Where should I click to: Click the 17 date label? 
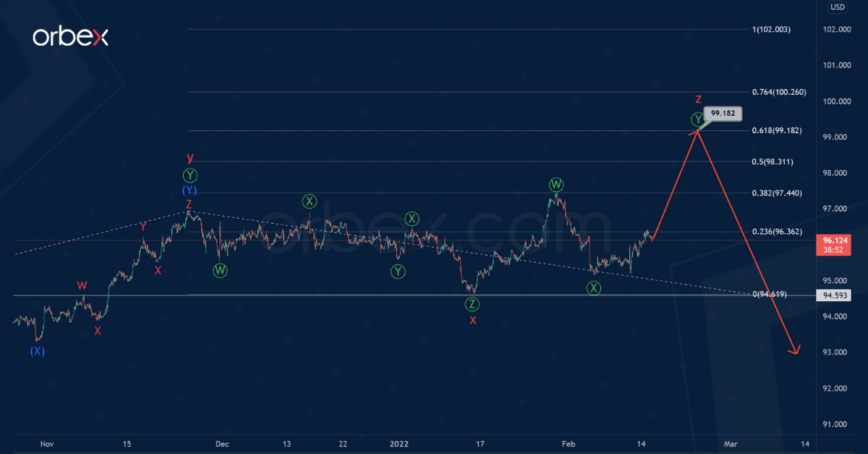pyautogui.click(x=480, y=443)
